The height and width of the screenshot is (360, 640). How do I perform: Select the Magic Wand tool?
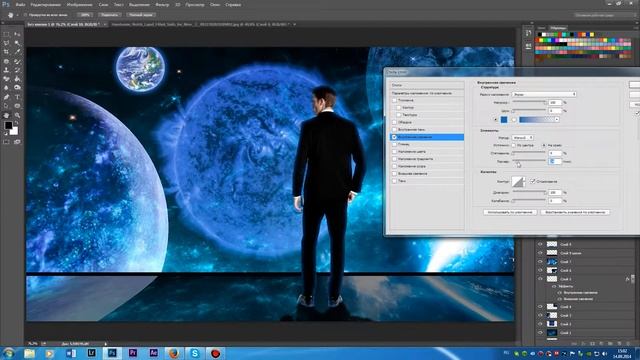click(x=17, y=43)
